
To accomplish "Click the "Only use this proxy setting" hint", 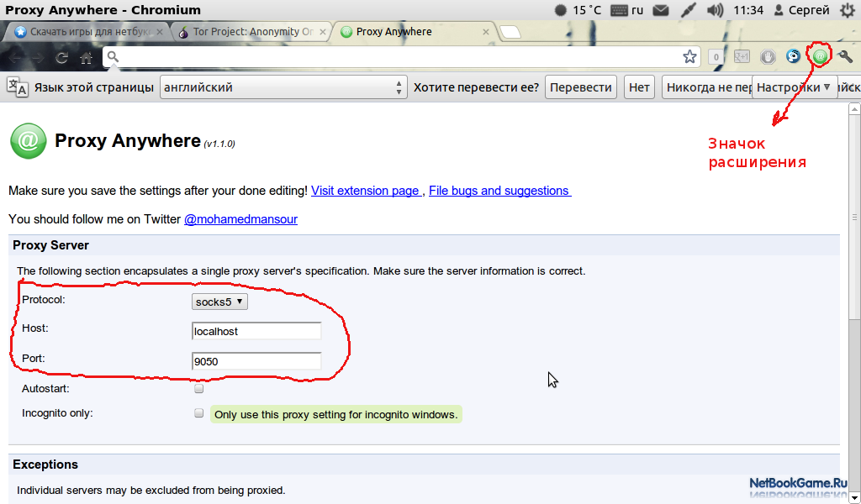I will (x=336, y=415).
